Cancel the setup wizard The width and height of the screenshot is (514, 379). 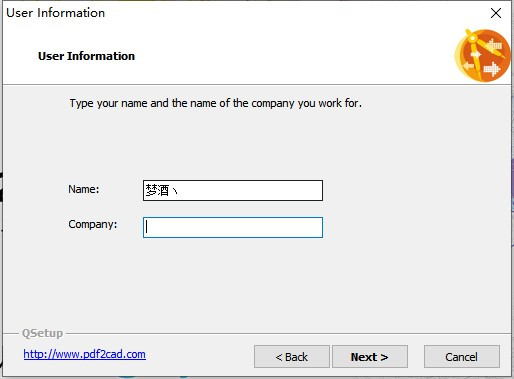coord(462,357)
